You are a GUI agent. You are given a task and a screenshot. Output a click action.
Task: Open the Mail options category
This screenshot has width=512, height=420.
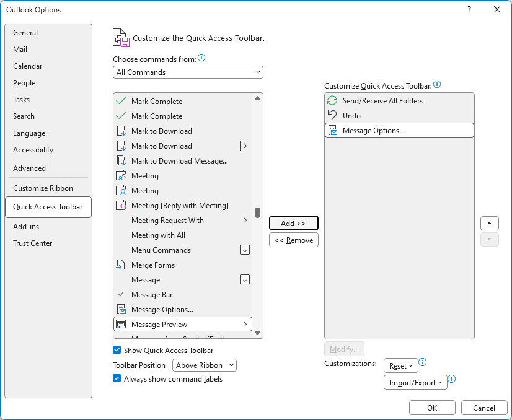click(48, 50)
